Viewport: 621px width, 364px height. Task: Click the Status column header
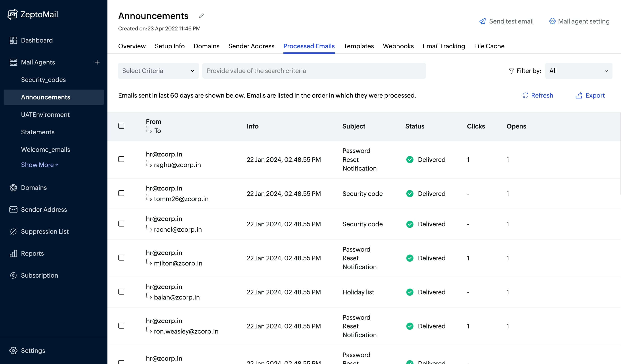415,126
